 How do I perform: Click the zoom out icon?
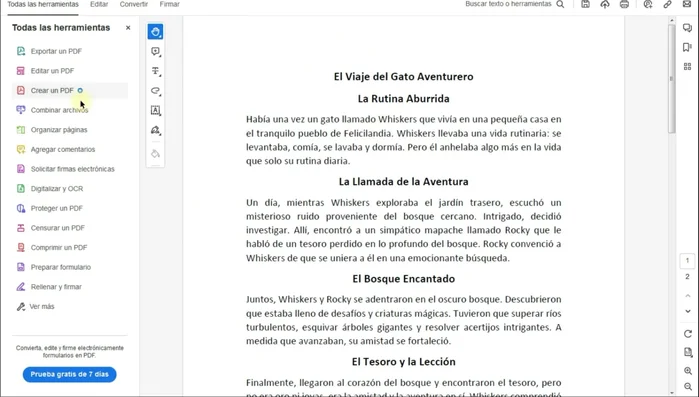[x=688, y=386]
